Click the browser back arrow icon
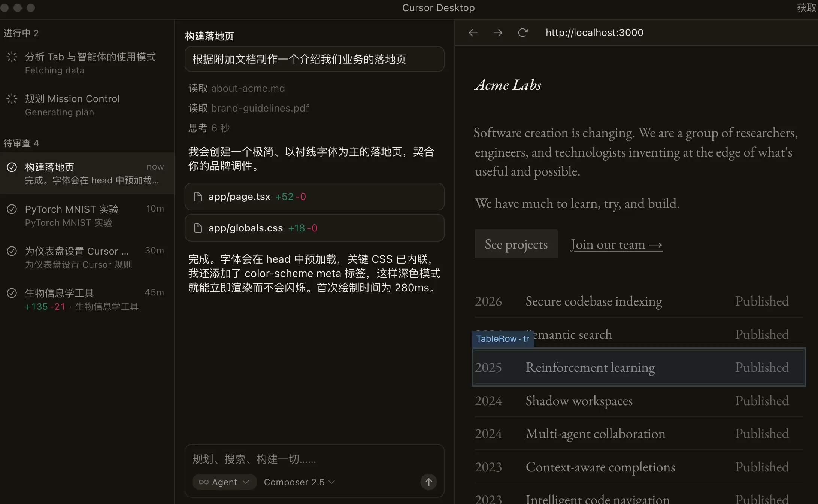 pos(473,33)
